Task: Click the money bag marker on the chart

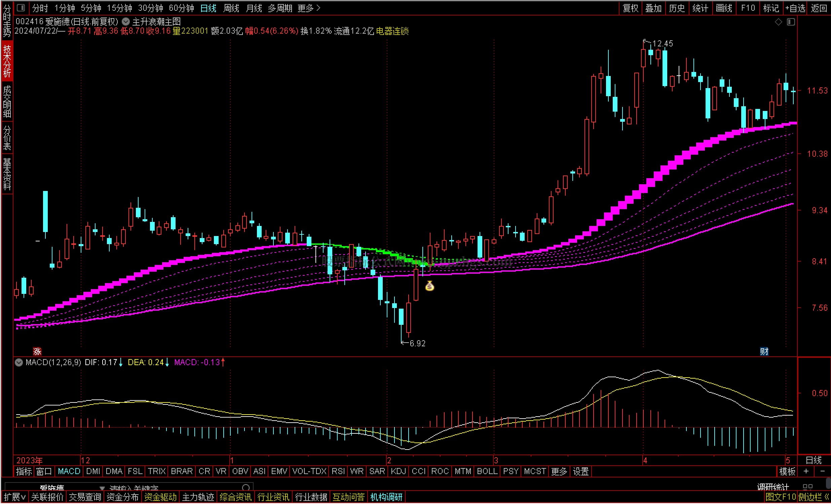Action: [429, 286]
